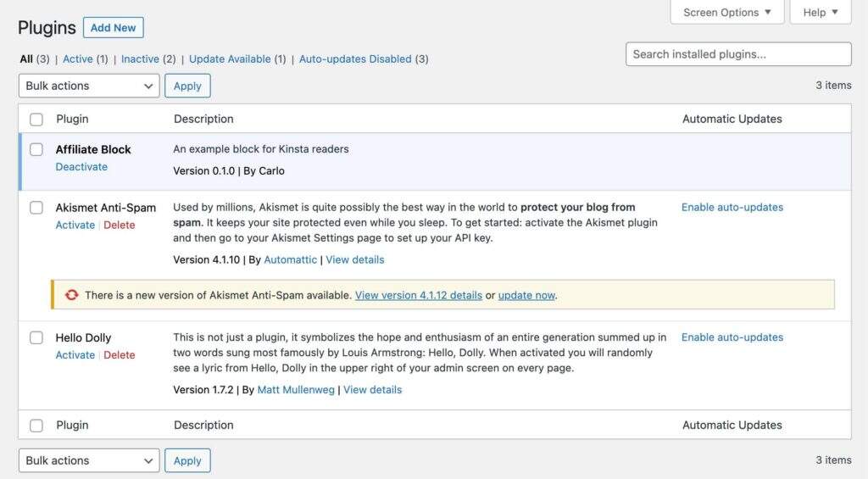Toggle the select-all checkbox in table footer
868x479 pixels.
click(36, 426)
